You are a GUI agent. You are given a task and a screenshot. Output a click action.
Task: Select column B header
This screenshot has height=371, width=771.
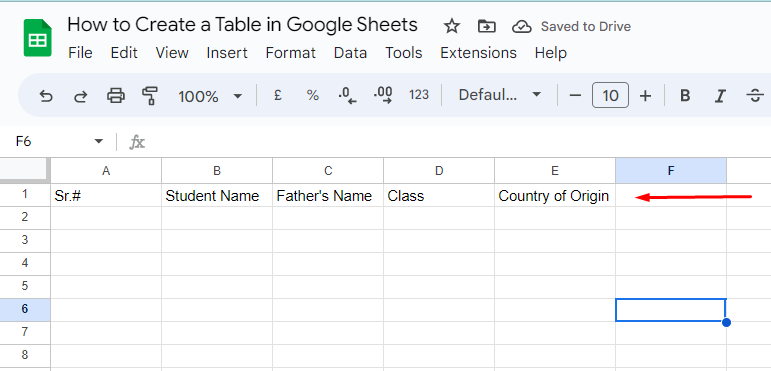coord(217,171)
